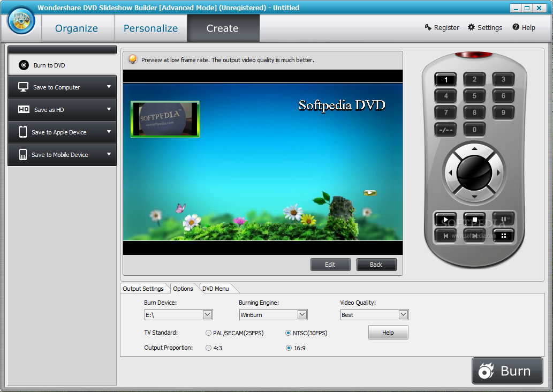Select NTSC(30FPS) TV standard
Viewport: 553px width, 392px height.
pyautogui.click(x=289, y=333)
